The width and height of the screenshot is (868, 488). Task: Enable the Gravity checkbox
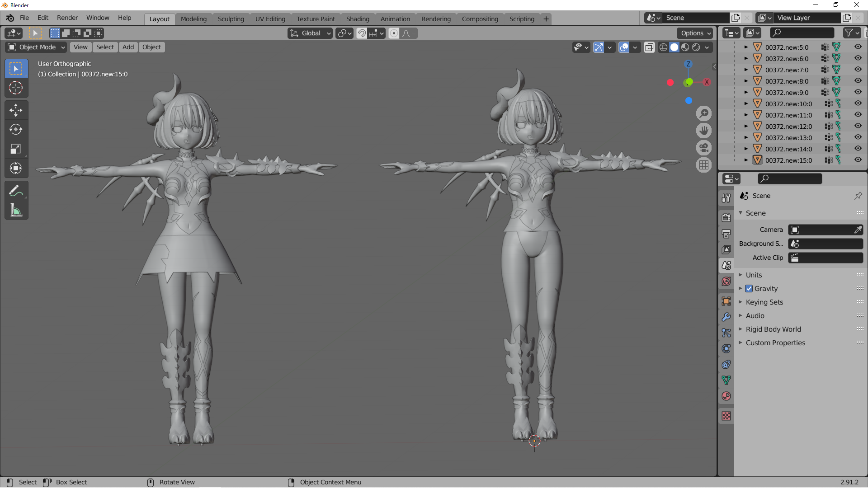[749, 289]
